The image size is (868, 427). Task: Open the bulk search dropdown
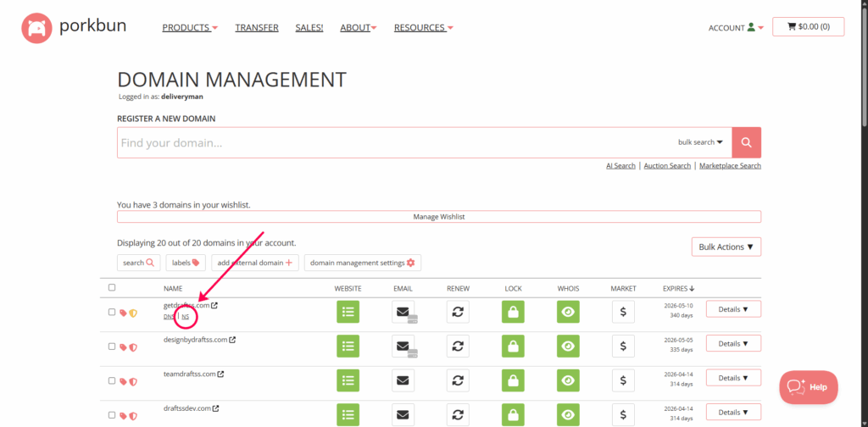[x=700, y=142]
